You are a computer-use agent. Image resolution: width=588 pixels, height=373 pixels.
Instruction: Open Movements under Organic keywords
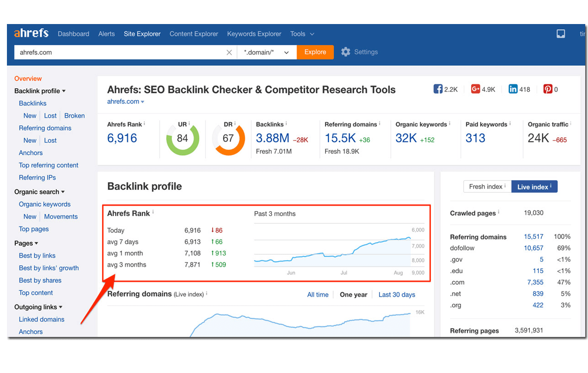click(x=61, y=216)
